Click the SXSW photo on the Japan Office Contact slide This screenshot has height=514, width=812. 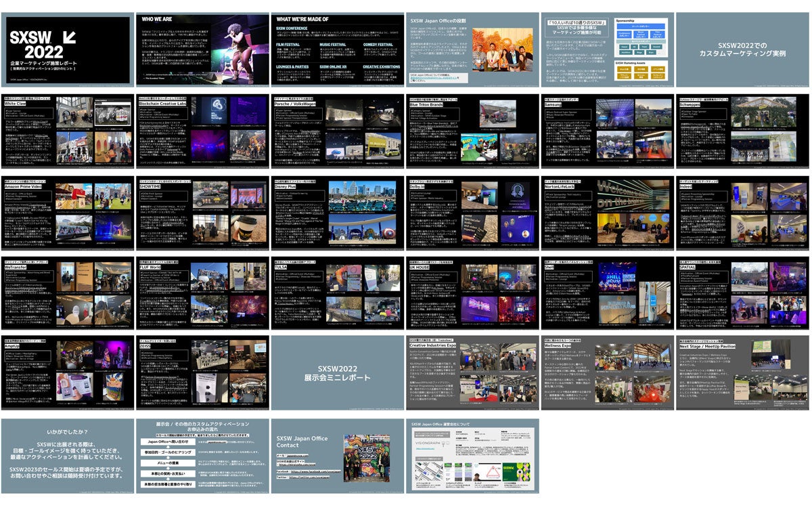coord(367,457)
